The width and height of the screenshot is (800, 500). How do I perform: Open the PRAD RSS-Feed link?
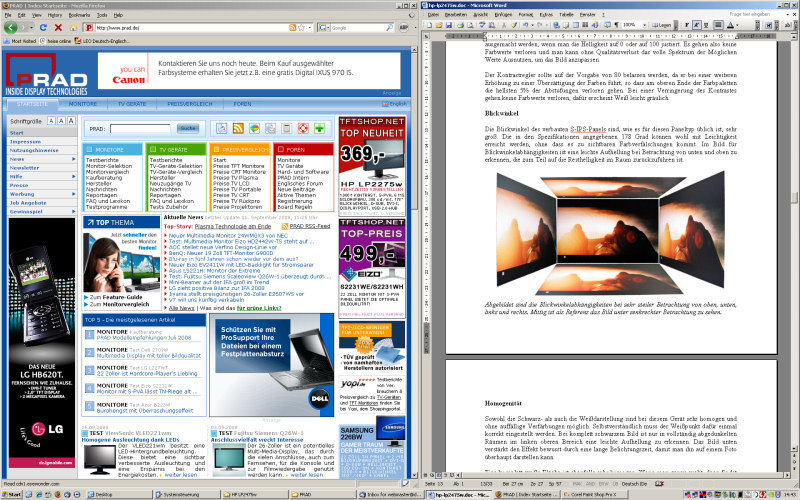coord(310,226)
